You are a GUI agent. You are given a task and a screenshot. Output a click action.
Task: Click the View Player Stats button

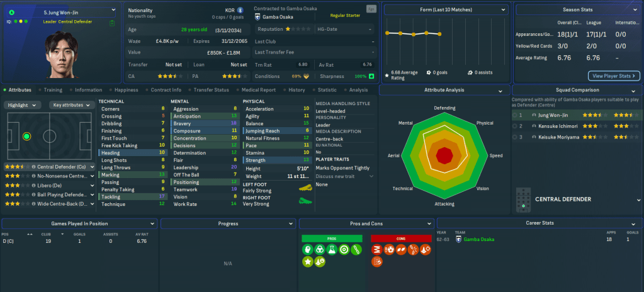pyautogui.click(x=614, y=76)
